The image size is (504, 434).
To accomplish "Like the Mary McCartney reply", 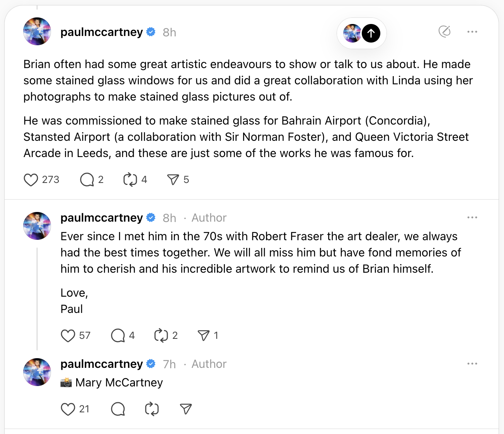I will (68, 409).
